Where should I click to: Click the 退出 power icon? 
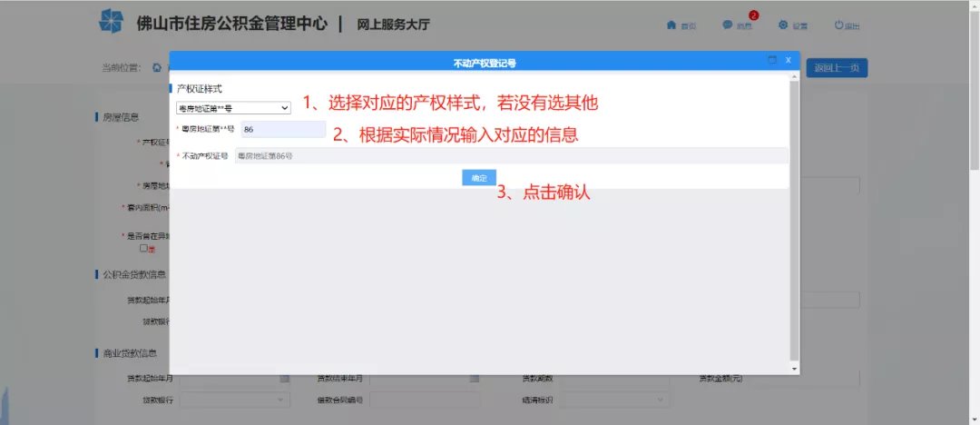(839, 25)
